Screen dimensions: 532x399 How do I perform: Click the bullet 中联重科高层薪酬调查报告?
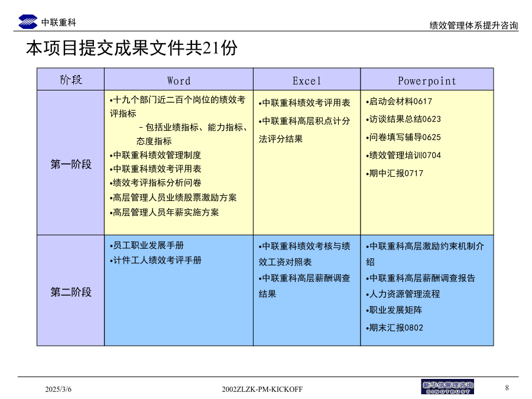pyautogui.click(x=420, y=278)
